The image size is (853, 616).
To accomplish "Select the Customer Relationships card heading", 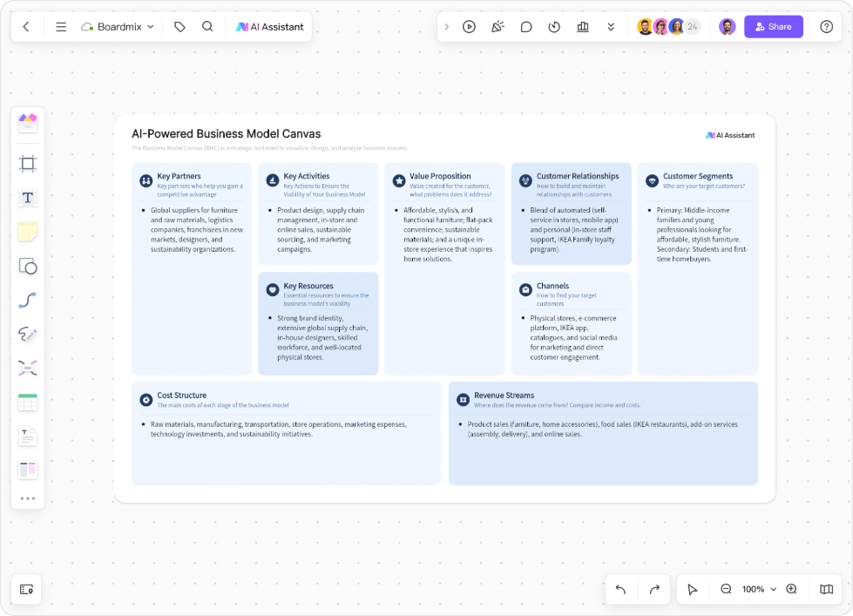I will tap(578, 176).
